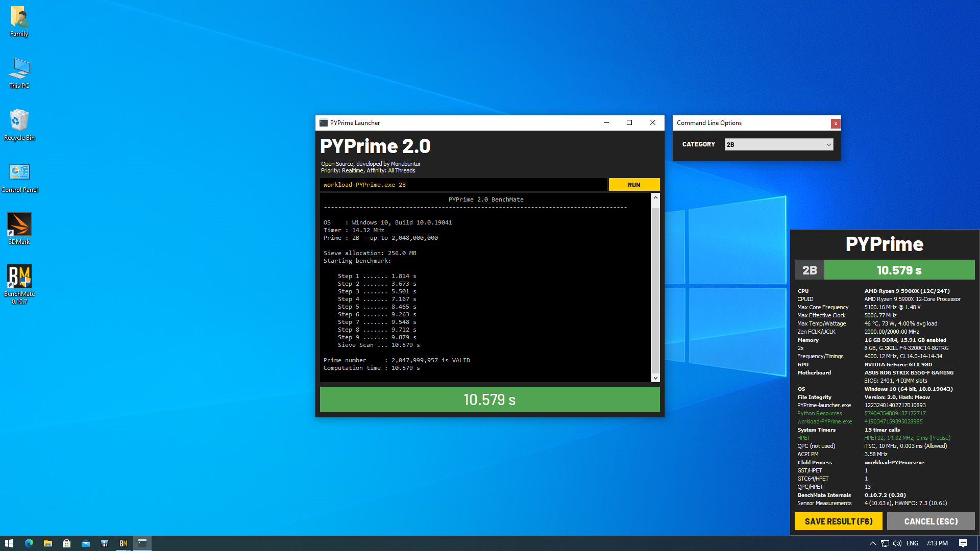Click the console output scrollbar thumb

(x=655, y=291)
